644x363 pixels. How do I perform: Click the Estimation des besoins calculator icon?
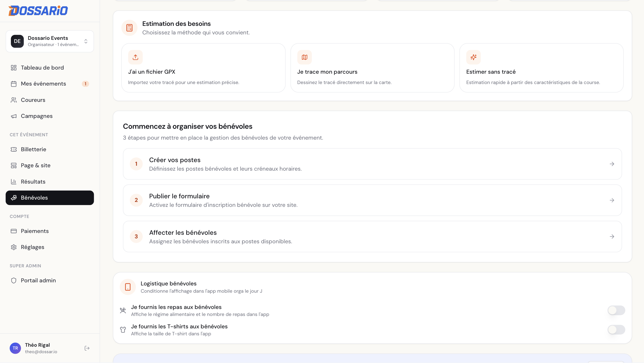(x=129, y=28)
